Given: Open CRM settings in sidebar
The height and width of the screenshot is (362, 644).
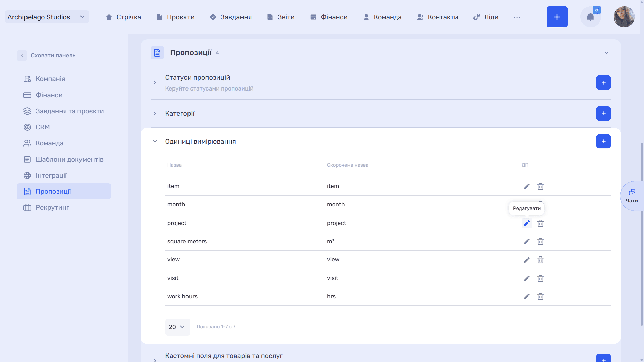Looking at the screenshot, I should click(64, 127).
